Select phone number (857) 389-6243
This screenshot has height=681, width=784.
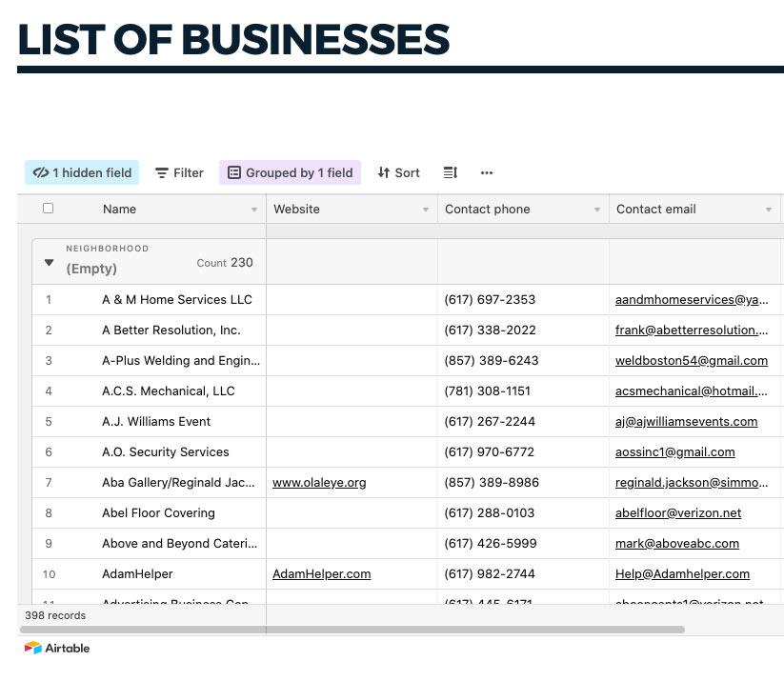pos(491,360)
